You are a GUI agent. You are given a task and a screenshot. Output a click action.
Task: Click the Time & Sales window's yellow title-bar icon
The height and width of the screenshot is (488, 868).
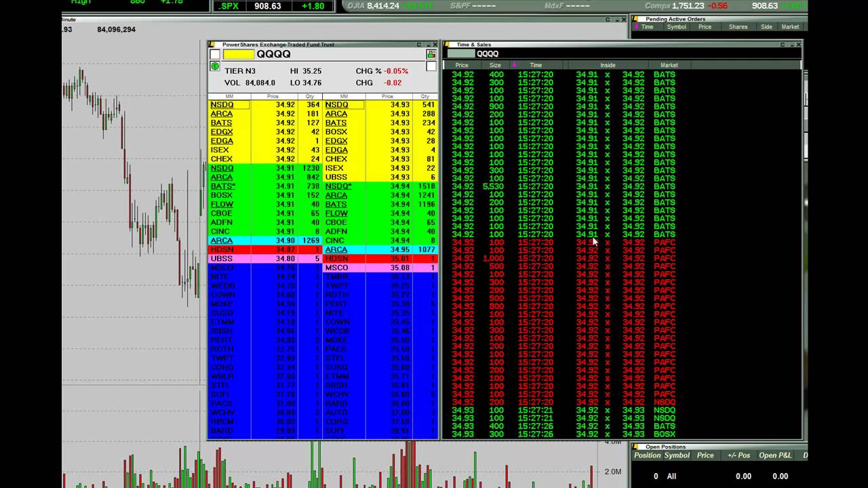[x=446, y=45]
